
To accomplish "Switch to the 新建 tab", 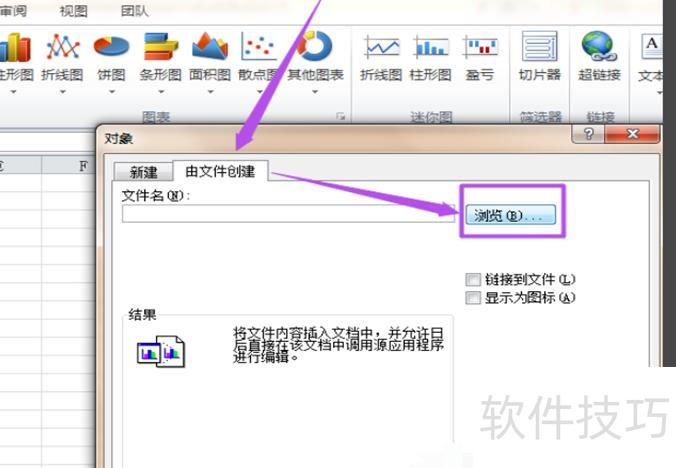I will click(x=143, y=172).
